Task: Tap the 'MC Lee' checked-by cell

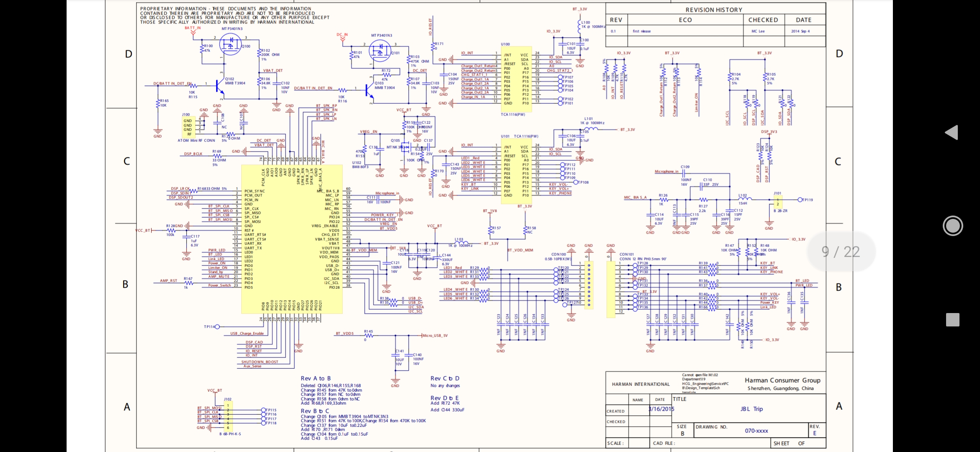Action: click(758, 31)
